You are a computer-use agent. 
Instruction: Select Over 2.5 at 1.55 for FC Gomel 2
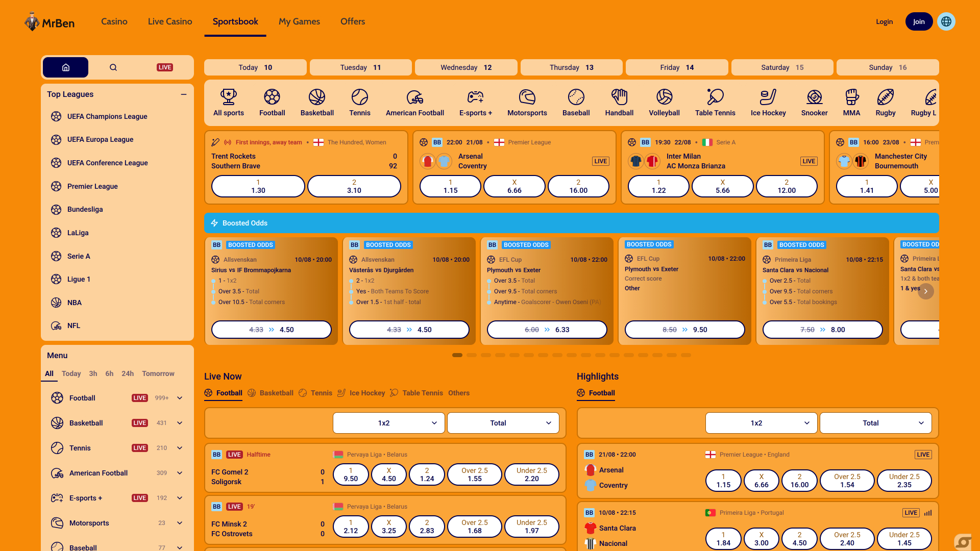click(x=475, y=474)
